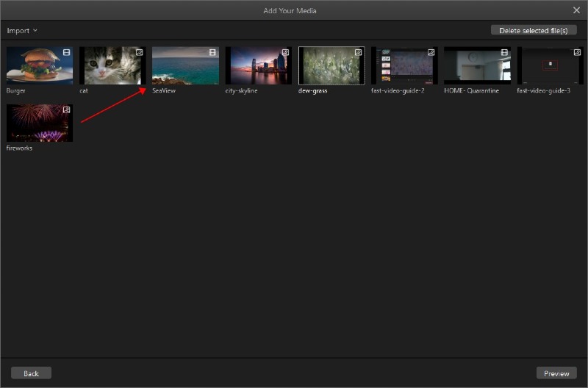Click the image type icon on fireworks
The width and height of the screenshot is (588, 388).
coord(66,109)
